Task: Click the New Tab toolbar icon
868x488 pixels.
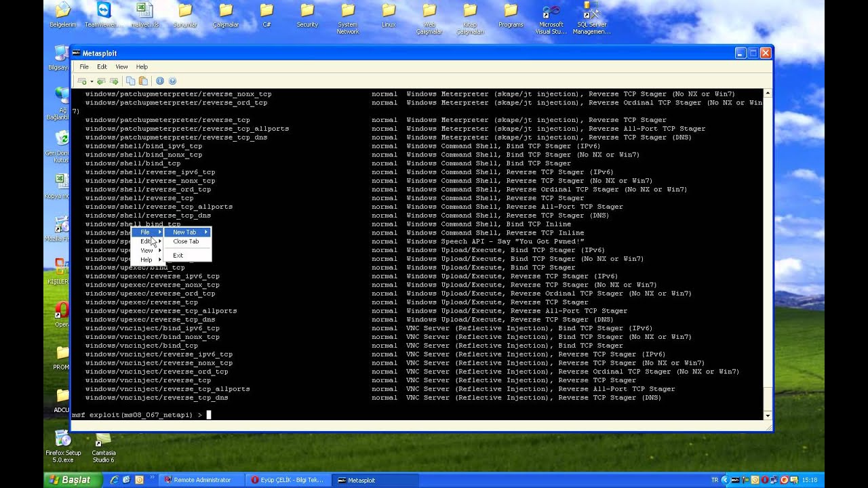Action: tap(82, 81)
